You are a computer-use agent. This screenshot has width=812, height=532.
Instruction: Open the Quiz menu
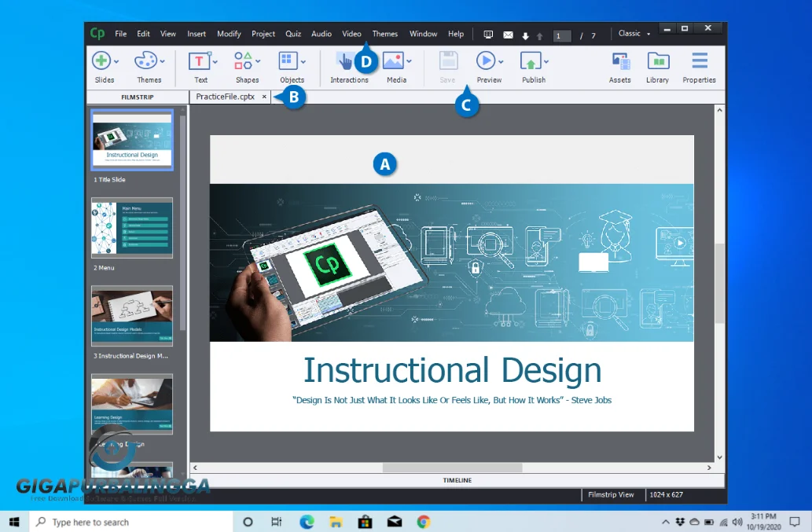(x=293, y=34)
